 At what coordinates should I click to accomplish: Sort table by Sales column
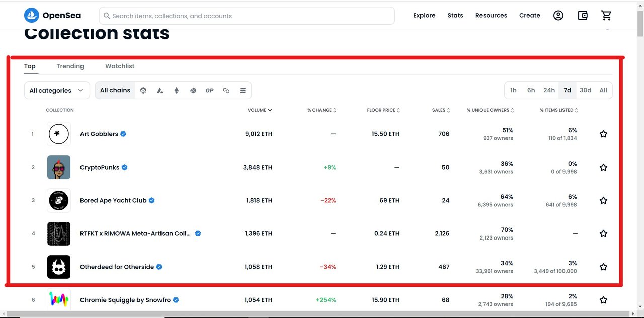[x=441, y=110]
